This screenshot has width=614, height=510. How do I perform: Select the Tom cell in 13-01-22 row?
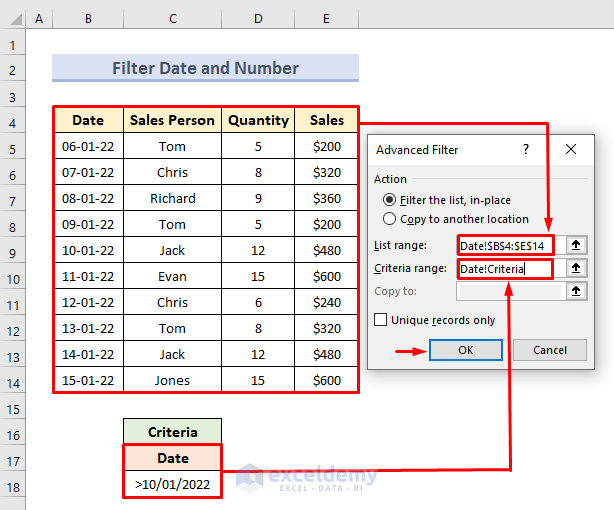172,328
